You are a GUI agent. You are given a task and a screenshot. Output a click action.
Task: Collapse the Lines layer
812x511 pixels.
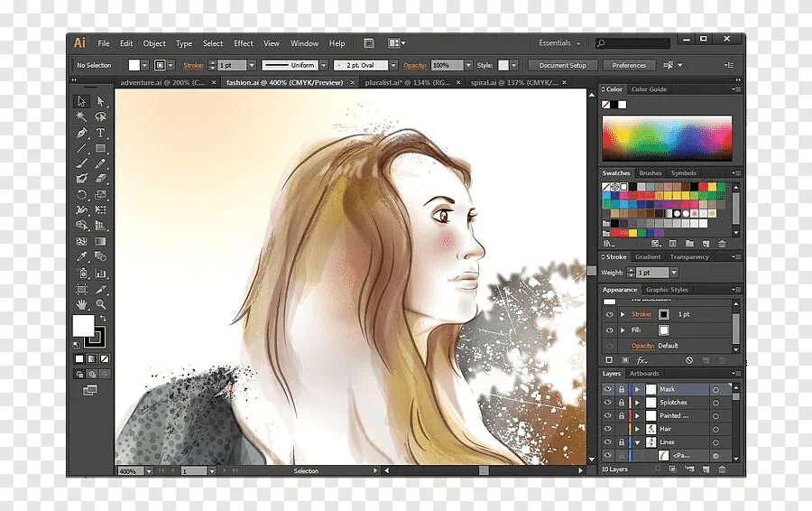[638, 442]
